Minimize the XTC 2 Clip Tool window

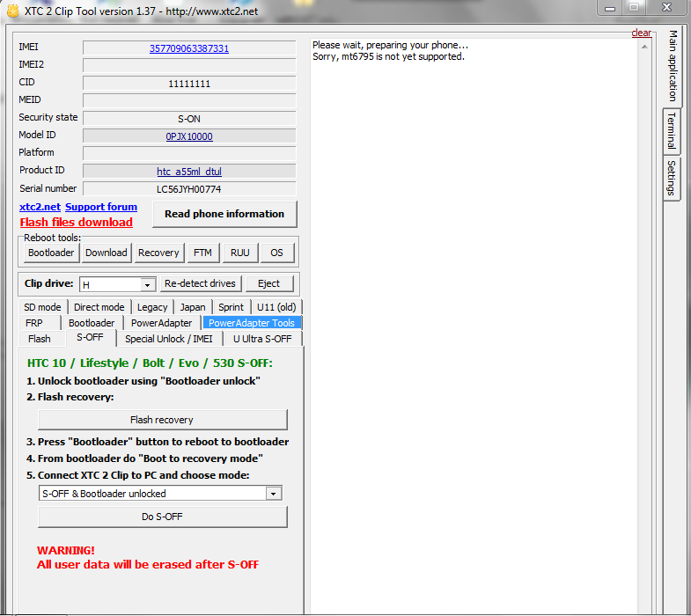(x=610, y=8)
